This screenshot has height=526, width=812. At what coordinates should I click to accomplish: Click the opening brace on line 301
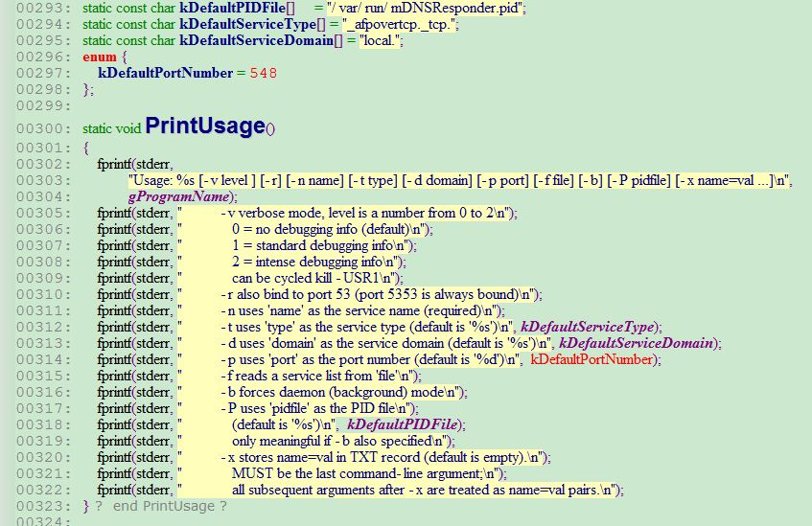(x=86, y=149)
